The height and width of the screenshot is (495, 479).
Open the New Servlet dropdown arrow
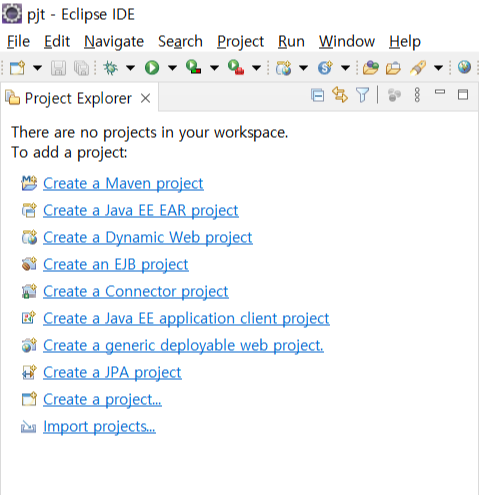point(345,68)
